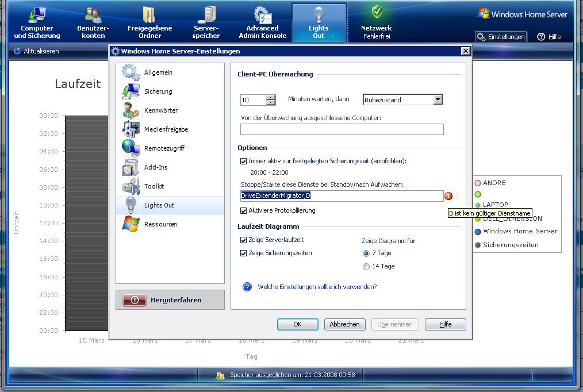
Task: Toggle Zeige Sicherungszeiten checkbox
Action: (x=244, y=253)
